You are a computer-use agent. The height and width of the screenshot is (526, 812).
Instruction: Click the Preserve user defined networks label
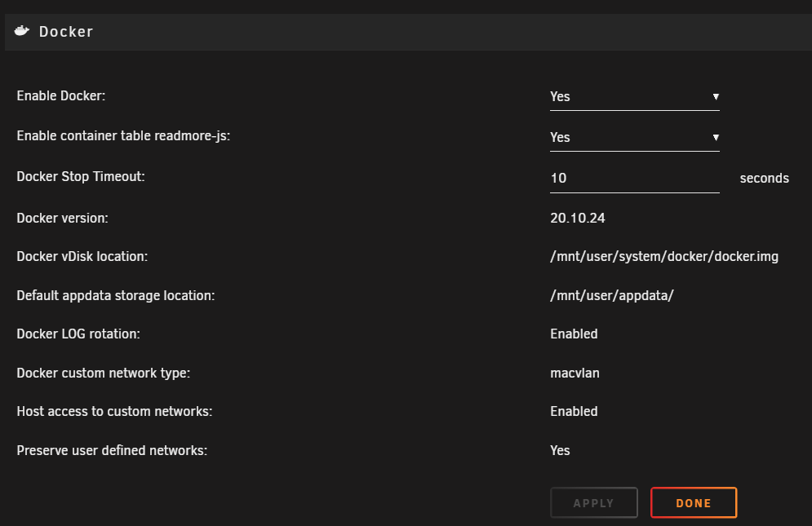tap(112, 450)
